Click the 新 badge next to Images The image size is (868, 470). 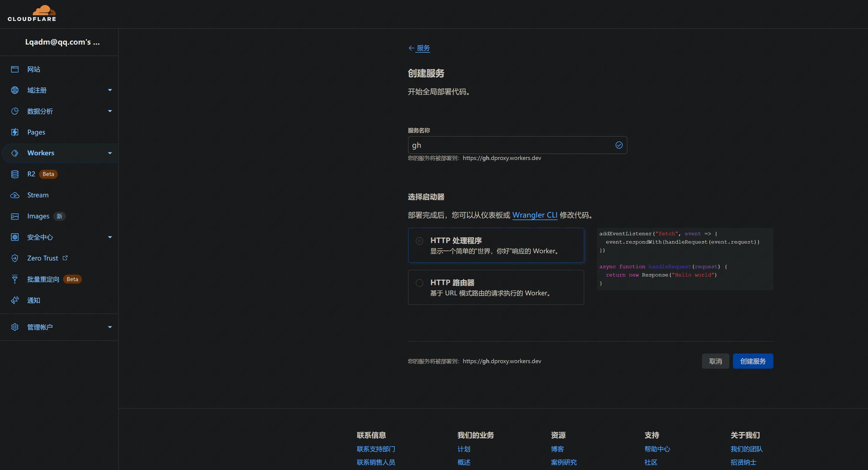coord(59,216)
